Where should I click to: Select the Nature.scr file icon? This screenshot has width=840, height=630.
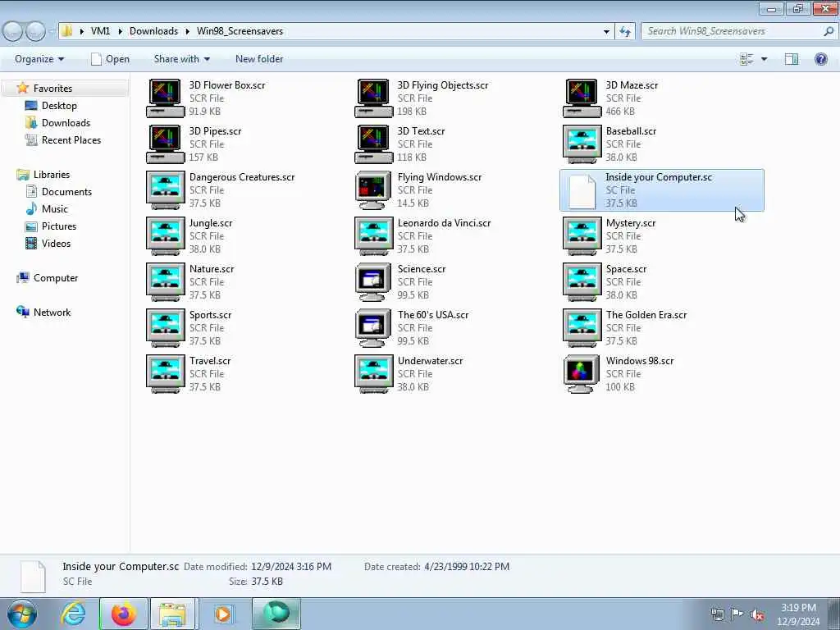pyautogui.click(x=165, y=282)
